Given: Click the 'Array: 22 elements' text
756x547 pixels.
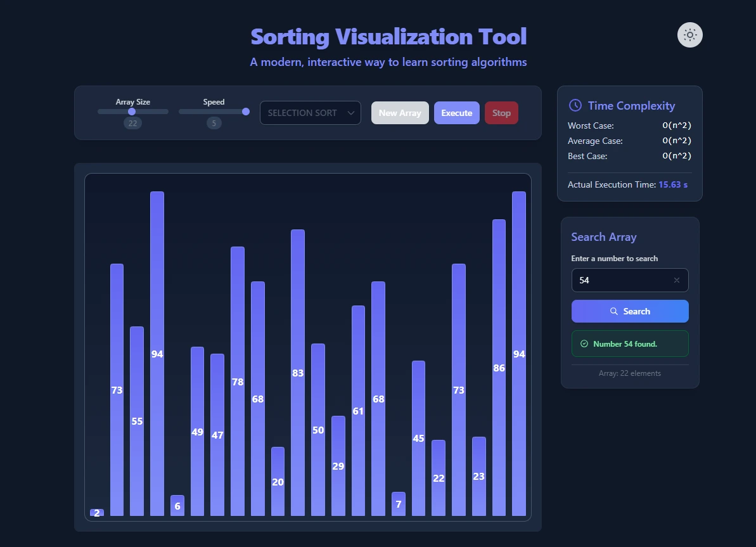Looking at the screenshot, I should pyautogui.click(x=630, y=373).
